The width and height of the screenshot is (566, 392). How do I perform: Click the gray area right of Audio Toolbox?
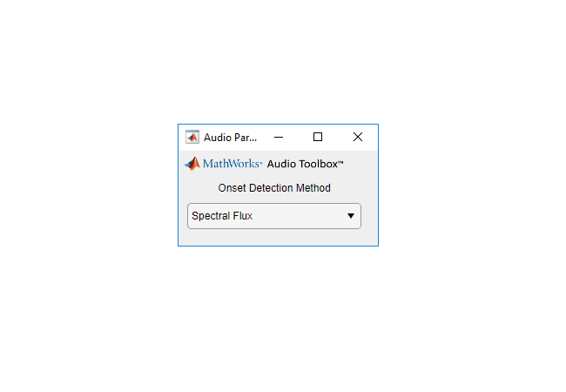(x=360, y=164)
